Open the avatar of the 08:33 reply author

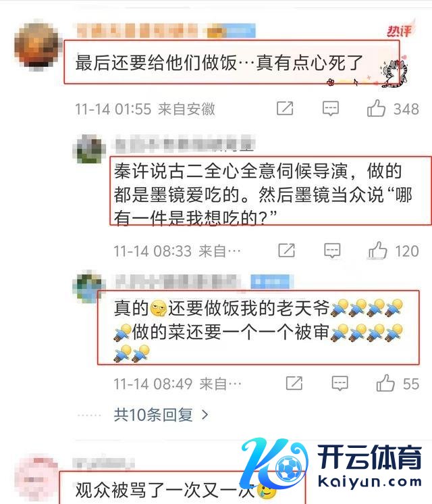pyautogui.click(x=89, y=149)
